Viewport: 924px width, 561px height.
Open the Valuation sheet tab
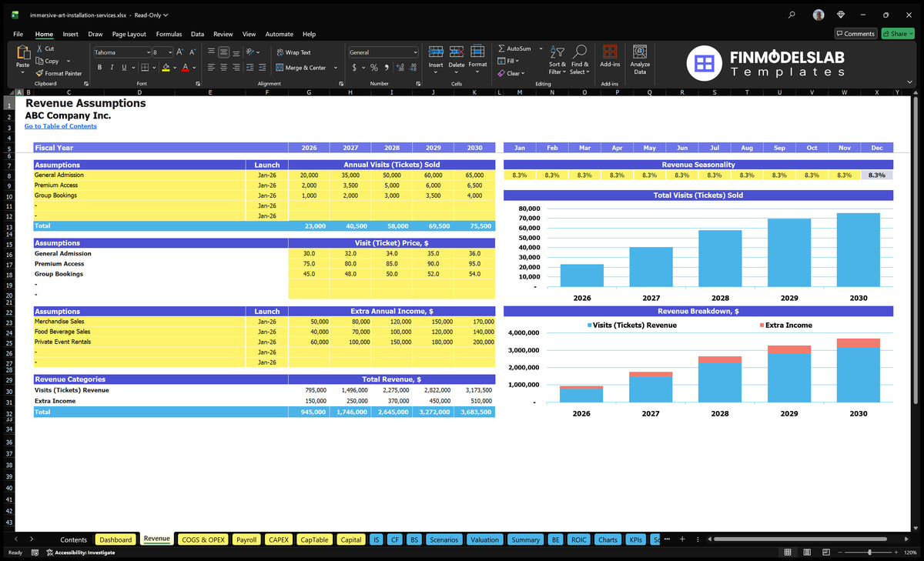point(484,539)
